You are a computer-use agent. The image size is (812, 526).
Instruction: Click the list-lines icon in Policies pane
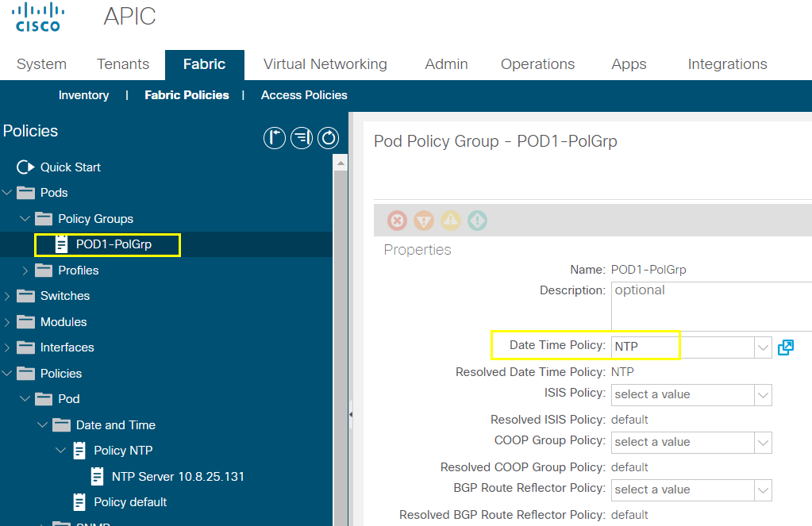(x=302, y=138)
